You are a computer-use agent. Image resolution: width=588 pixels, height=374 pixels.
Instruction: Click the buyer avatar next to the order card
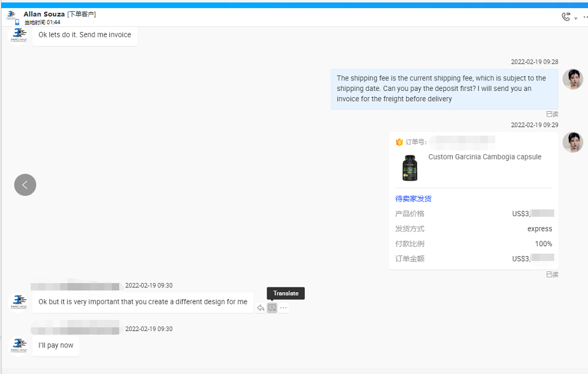coord(573,142)
